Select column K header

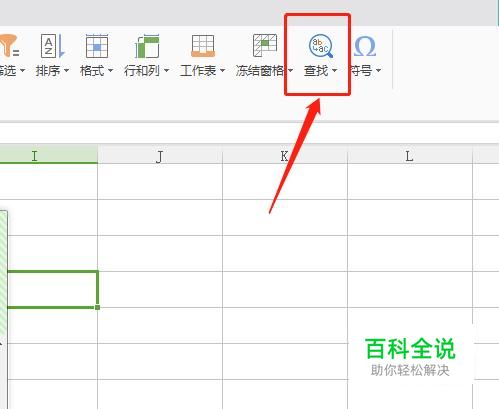point(285,154)
